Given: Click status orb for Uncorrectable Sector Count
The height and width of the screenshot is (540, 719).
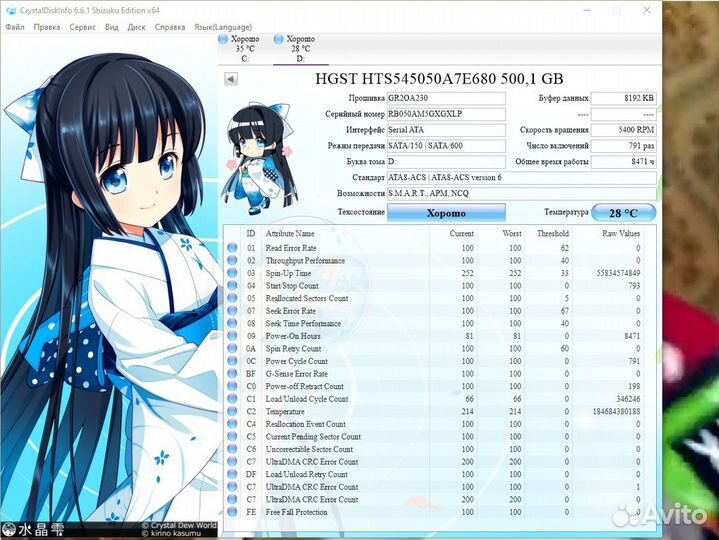Looking at the screenshot, I should (232, 449).
